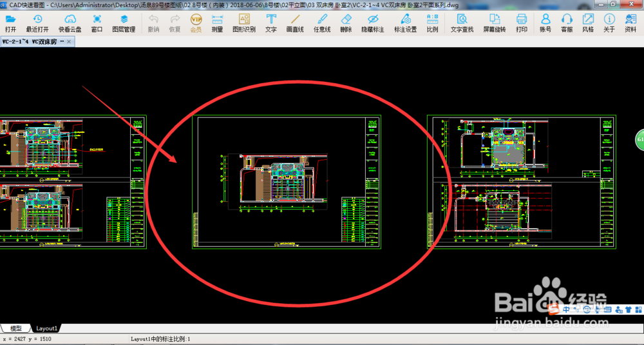644x345 pixels.
Task: Select the Measure (测量) tool
Action: (217, 23)
